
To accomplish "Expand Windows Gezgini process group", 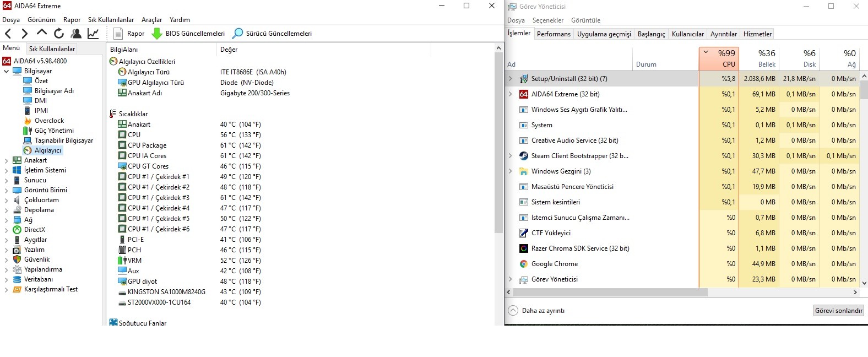I will pyautogui.click(x=510, y=171).
